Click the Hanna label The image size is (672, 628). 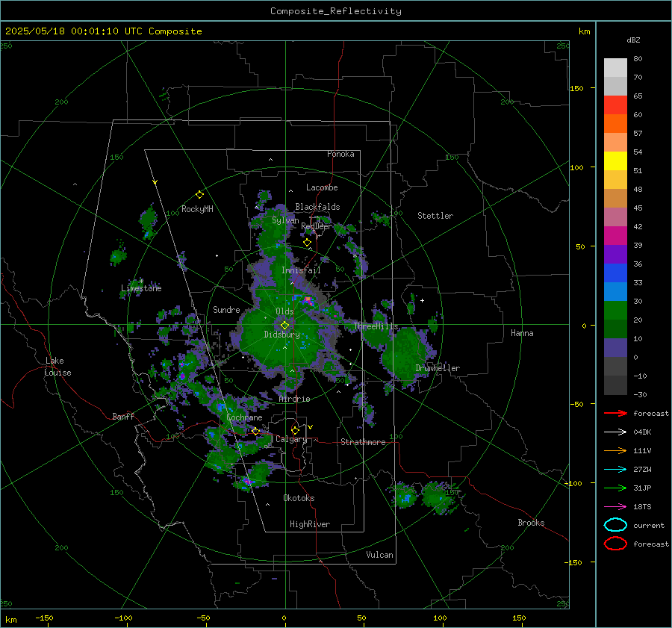(522, 333)
